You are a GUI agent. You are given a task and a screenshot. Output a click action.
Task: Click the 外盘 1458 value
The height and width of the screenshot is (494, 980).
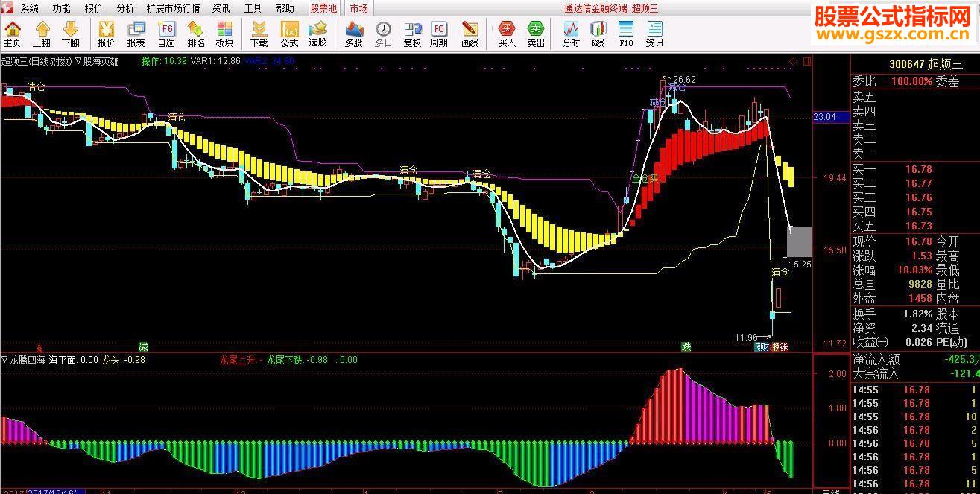click(x=920, y=298)
